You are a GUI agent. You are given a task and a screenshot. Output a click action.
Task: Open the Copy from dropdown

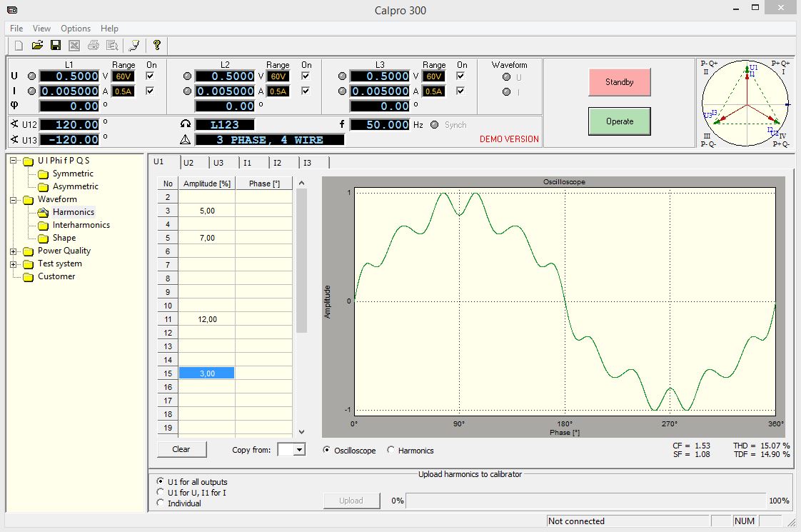point(299,450)
